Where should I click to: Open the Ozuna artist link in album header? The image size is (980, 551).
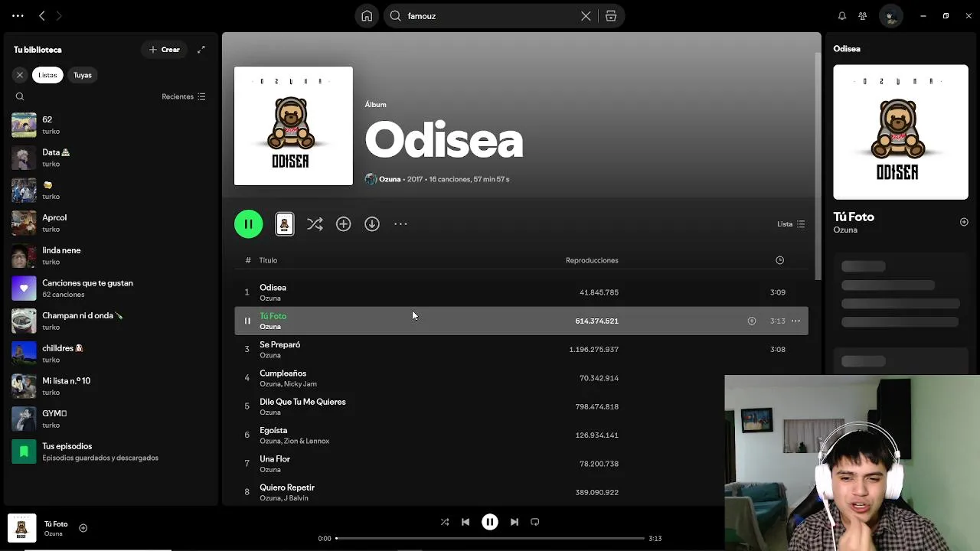tap(390, 179)
